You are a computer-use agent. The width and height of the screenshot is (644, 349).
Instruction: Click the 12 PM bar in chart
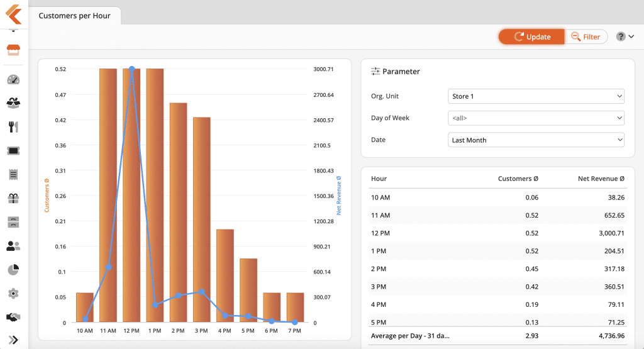pos(131,195)
